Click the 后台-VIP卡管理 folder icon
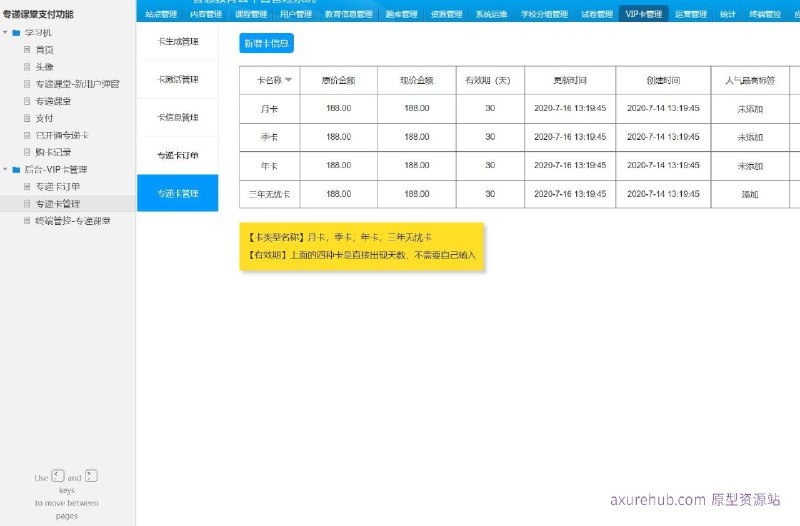This screenshot has height=526, width=800. click(16, 169)
